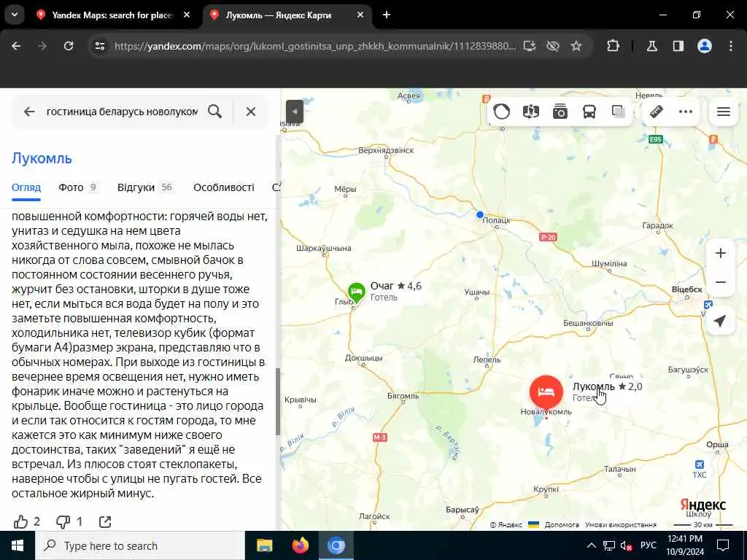Open the Chrome Labs flask icon
The height and width of the screenshot is (560, 747).
click(651, 46)
